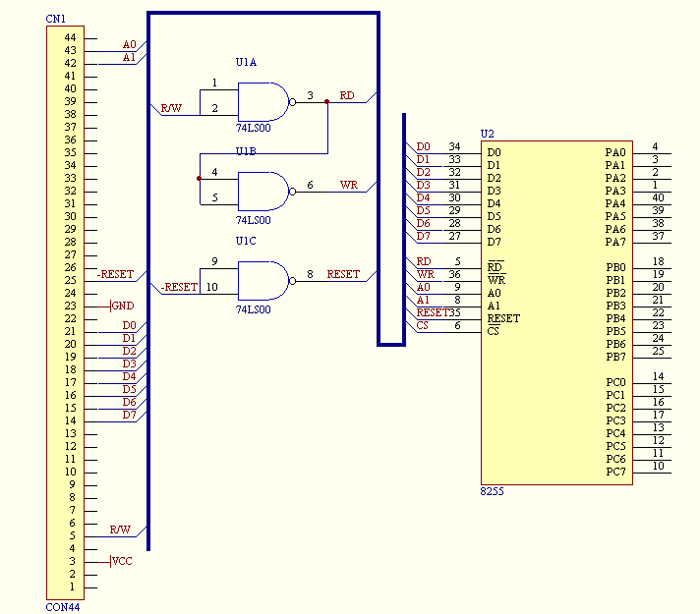Click the WR net label at U1B output
This screenshot has width=700, height=614.
[x=349, y=185]
